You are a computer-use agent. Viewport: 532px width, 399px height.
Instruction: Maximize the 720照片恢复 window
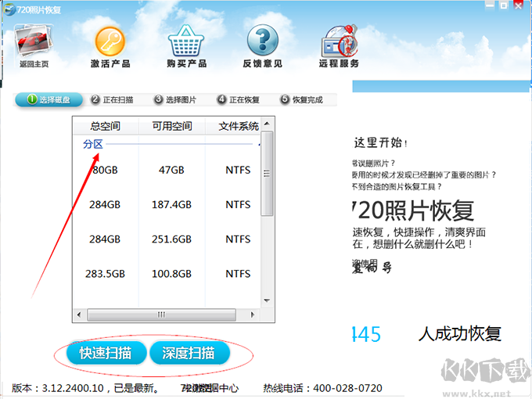pos(504,5)
